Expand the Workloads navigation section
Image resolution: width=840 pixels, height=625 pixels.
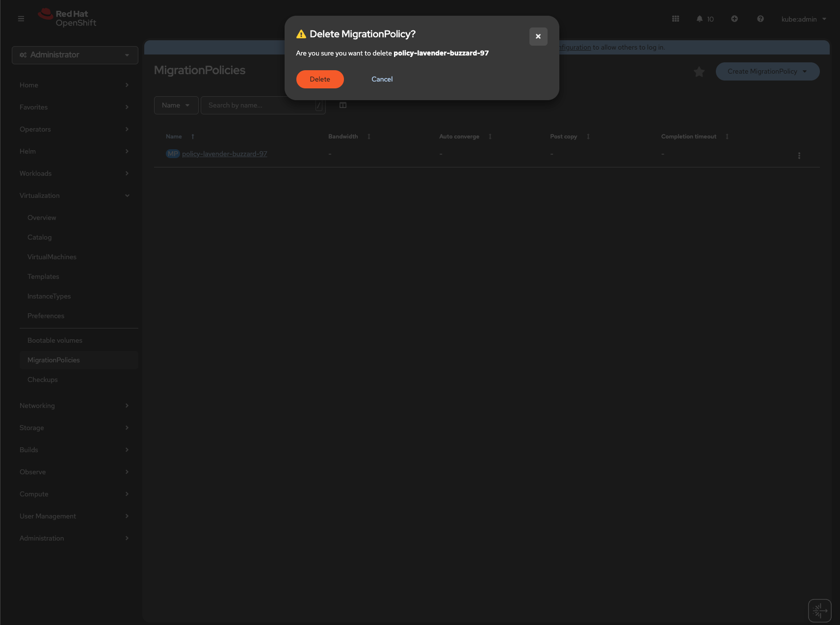point(75,173)
